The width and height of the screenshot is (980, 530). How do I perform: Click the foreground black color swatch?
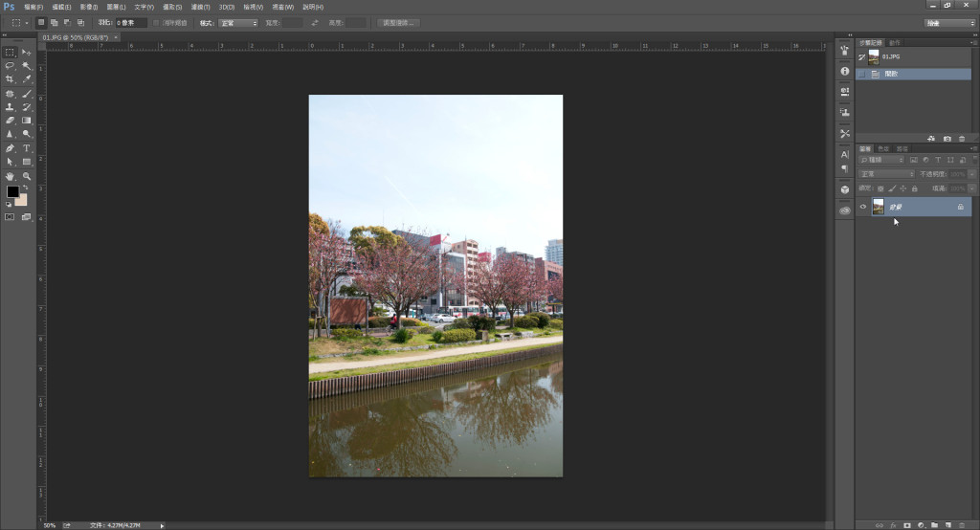(12, 192)
